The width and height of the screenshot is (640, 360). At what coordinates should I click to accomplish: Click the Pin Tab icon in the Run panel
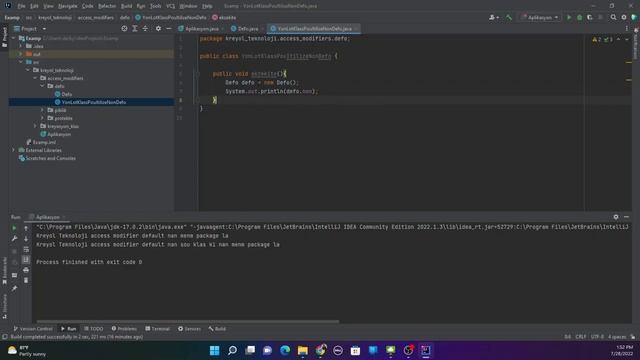pyautogui.click(x=14, y=289)
